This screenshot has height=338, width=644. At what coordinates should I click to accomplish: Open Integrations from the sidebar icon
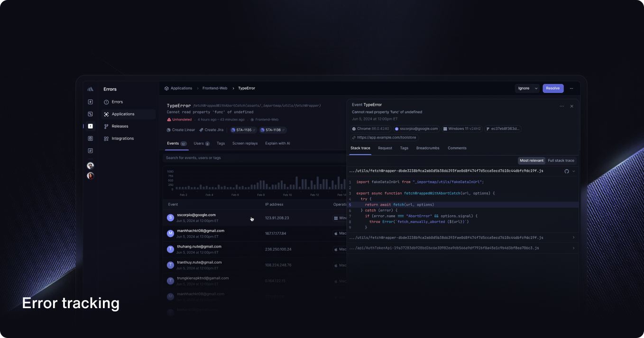click(x=107, y=138)
